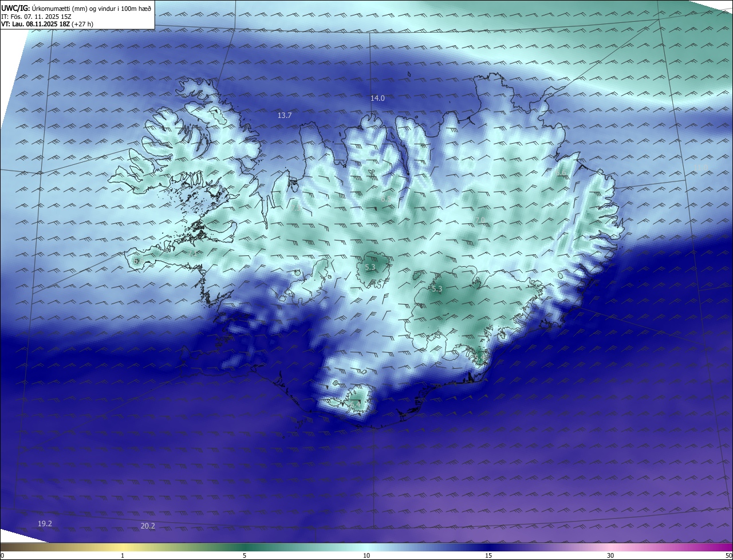The width and height of the screenshot is (733, 560).
Task: Click the 5 tick on the color scale
Action: coord(245,555)
